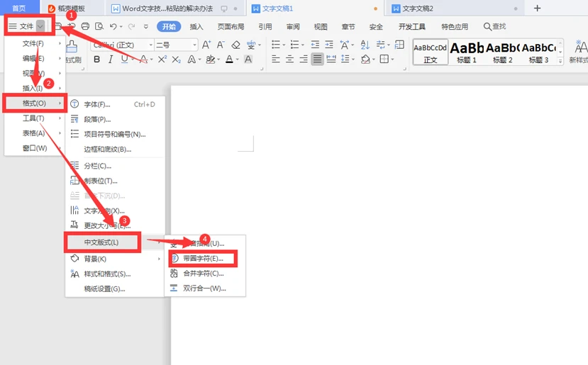Click the increase font size icon
The image size is (588, 365).
click(x=206, y=45)
